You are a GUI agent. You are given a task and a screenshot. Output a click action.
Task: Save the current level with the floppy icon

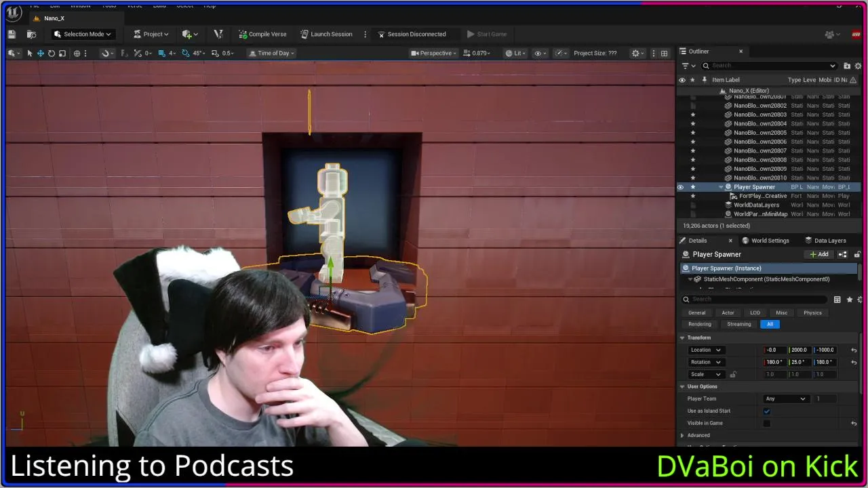12,34
